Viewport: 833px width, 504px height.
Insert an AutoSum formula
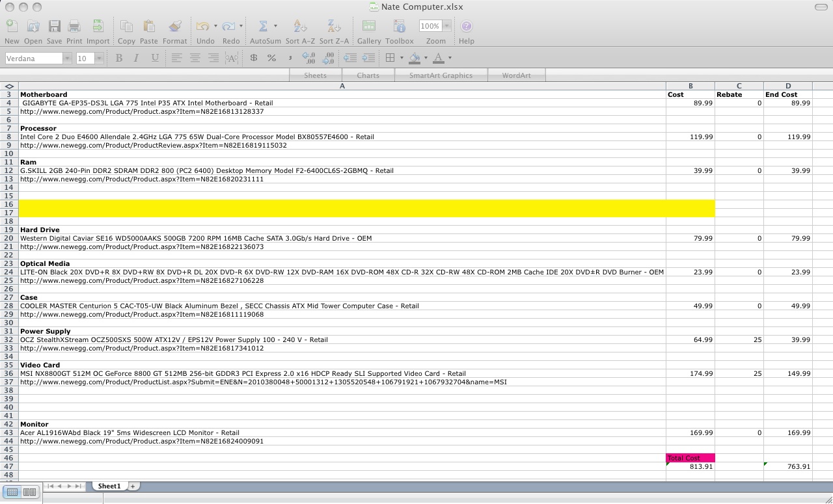(263, 27)
